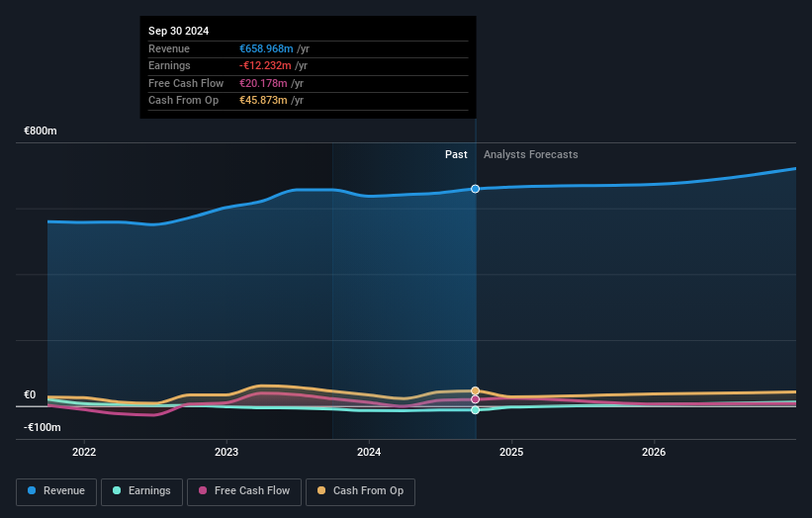Viewport: 812px width, 518px height.
Task: Click the €45.873m cash from op value
Action: tap(263, 101)
